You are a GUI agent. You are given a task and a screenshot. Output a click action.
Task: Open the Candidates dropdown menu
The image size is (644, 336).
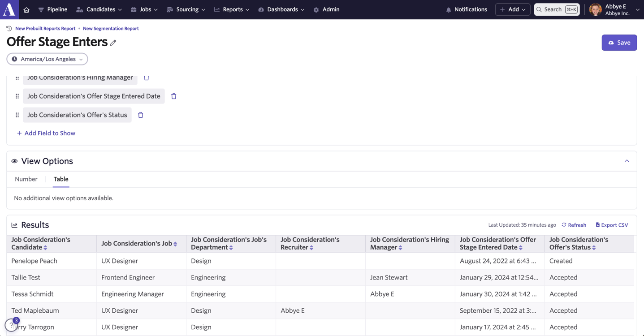pyautogui.click(x=99, y=9)
